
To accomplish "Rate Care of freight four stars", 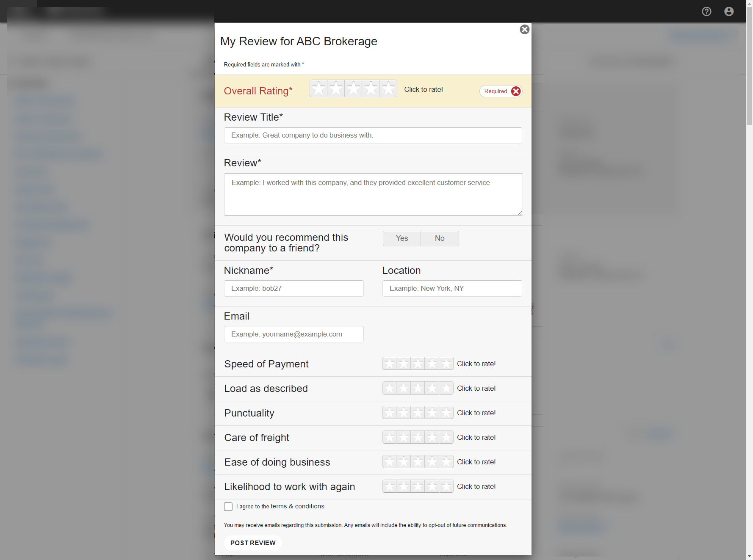I will coord(432,437).
